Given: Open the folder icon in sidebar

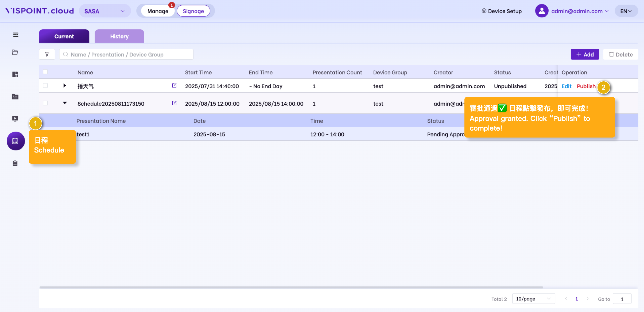Looking at the screenshot, I should click(15, 52).
